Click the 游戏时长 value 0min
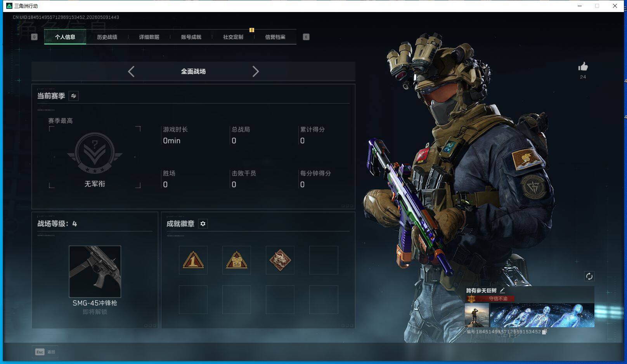This screenshot has width=627, height=364. coord(171,141)
